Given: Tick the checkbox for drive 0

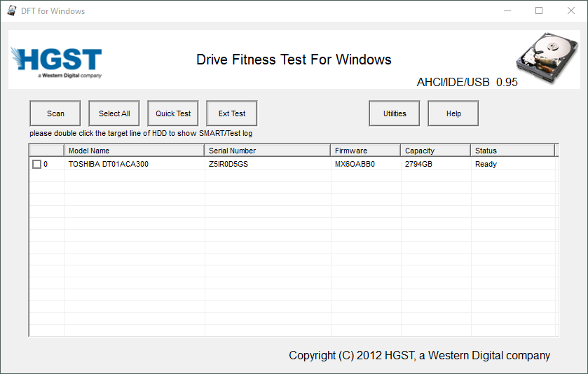Looking at the screenshot, I should click(x=36, y=164).
